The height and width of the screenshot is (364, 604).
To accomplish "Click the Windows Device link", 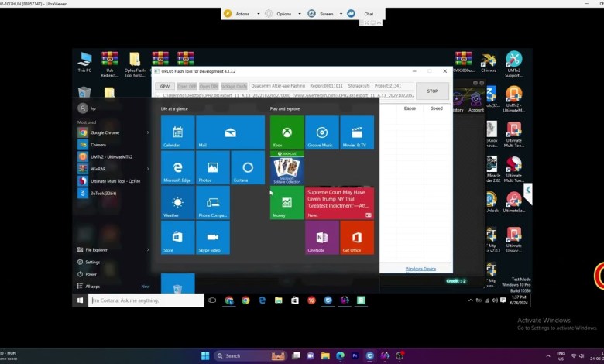I will pos(420,269).
